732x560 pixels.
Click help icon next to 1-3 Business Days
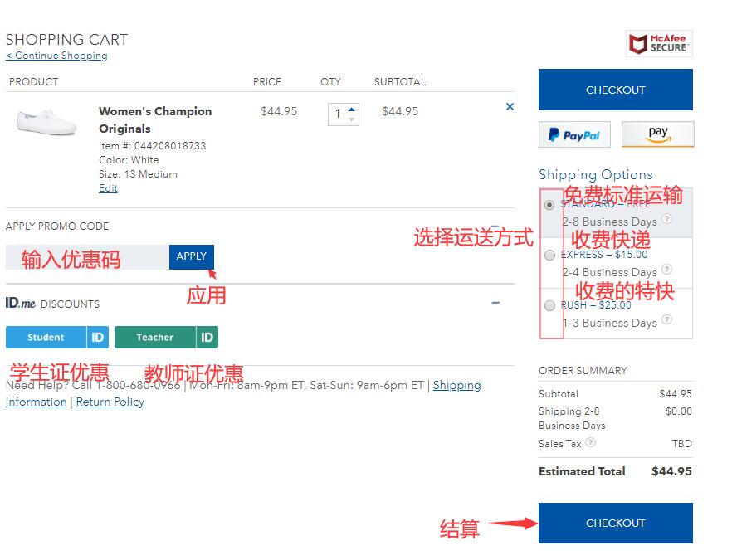coord(667,321)
